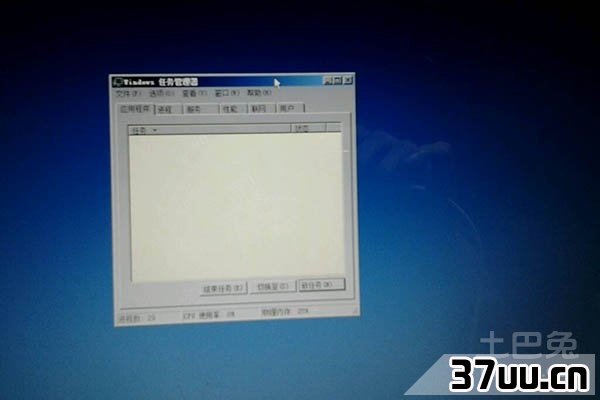Click the 物理内存 physical memory status text
Screen dimensions: 600x400
(x=285, y=312)
